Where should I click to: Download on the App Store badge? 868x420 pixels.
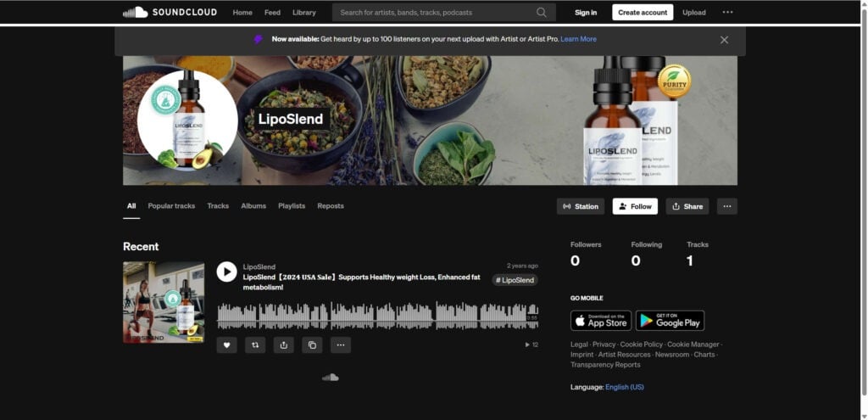coord(601,320)
